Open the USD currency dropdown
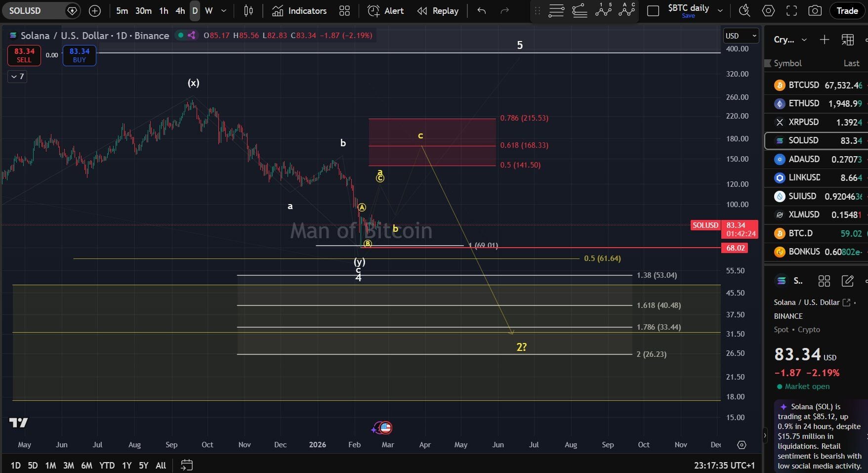Image resolution: width=868 pixels, height=473 pixels. 741,36
